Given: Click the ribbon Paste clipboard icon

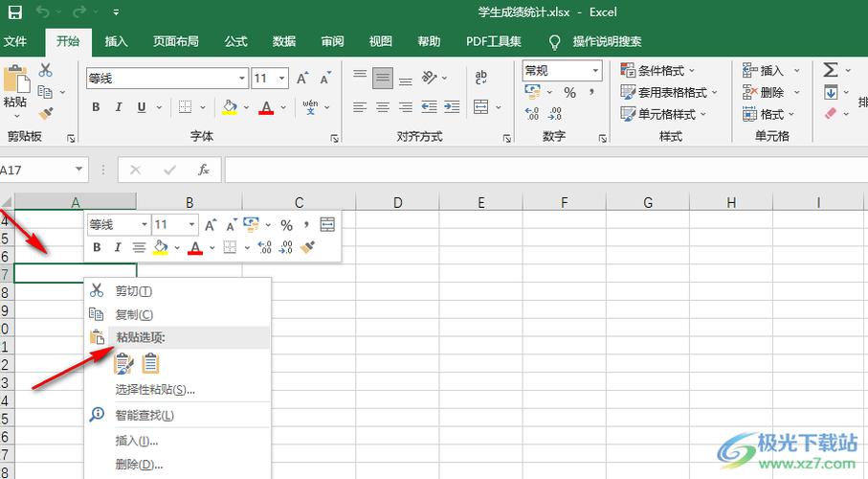Looking at the screenshot, I should coord(16,79).
